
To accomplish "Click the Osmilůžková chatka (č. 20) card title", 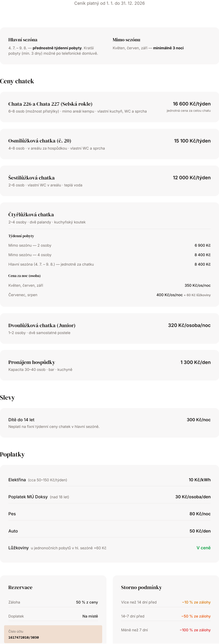I will 40,141.
